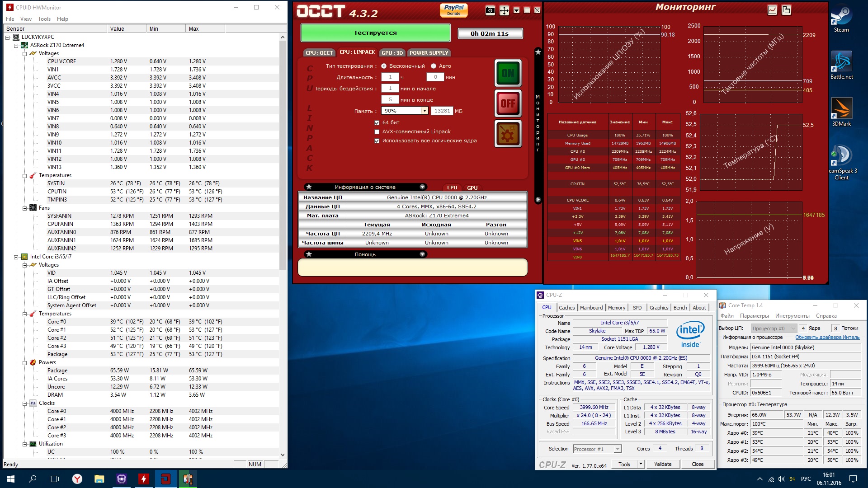This screenshot has height=488, width=868.
Task: Select the Авто test type radio
Action: (x=433, y=66)
